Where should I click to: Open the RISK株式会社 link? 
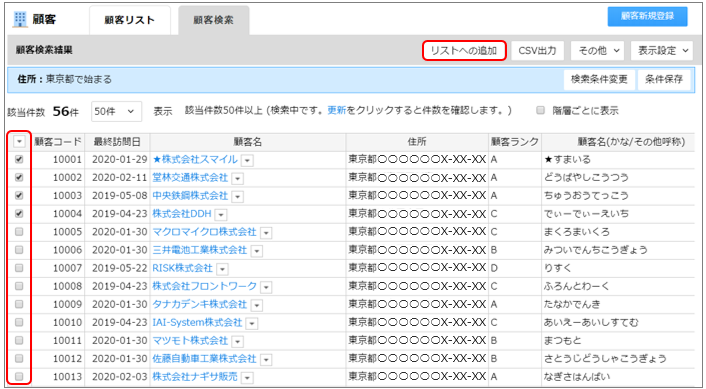[182, 268]
